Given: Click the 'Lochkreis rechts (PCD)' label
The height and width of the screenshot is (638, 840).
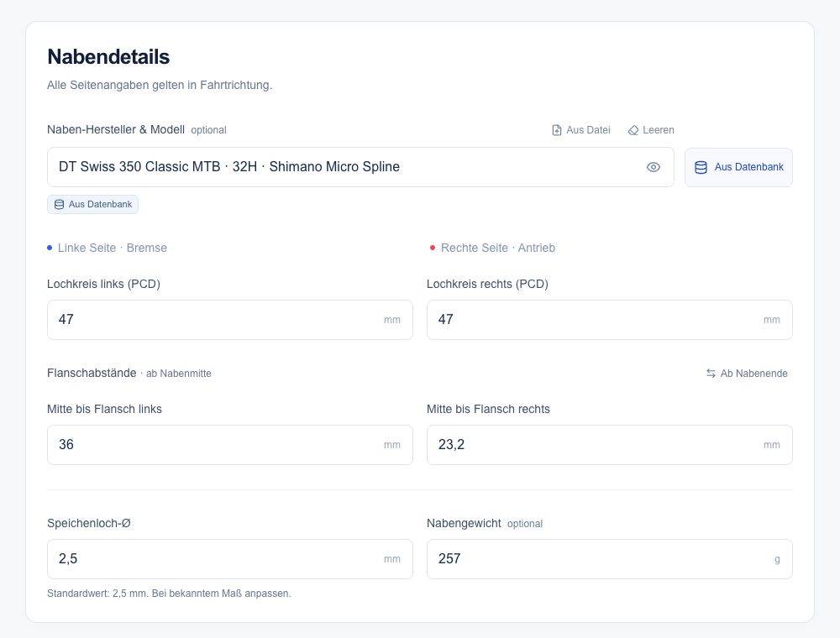Looking at the screenshot, I should coord(487,284).
